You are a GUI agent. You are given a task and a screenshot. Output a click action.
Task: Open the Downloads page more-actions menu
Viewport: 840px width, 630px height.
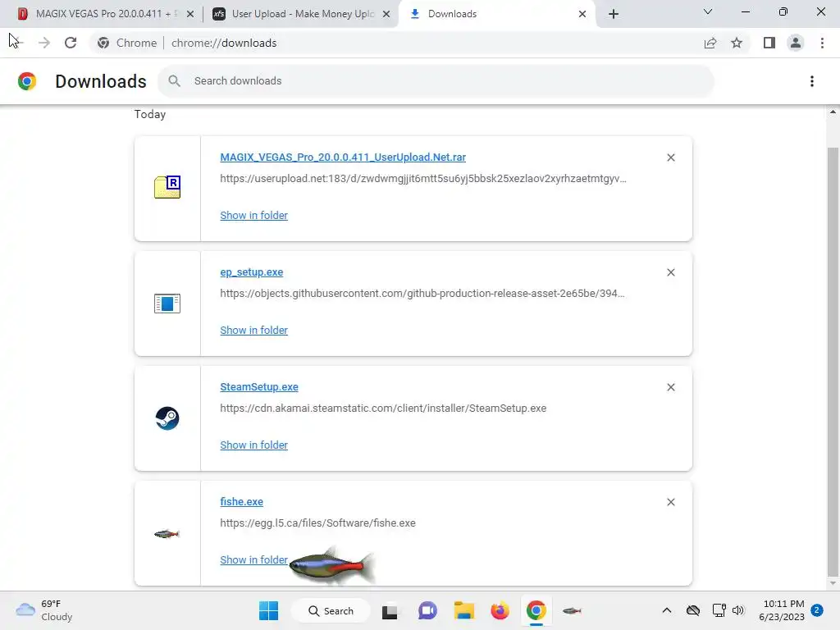click(x=812, y=81)
